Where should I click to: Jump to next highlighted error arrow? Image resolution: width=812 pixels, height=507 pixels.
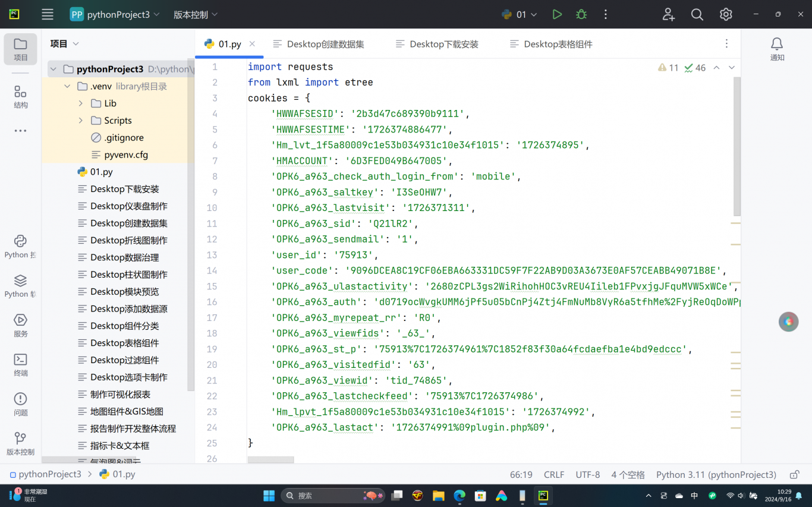732,68
